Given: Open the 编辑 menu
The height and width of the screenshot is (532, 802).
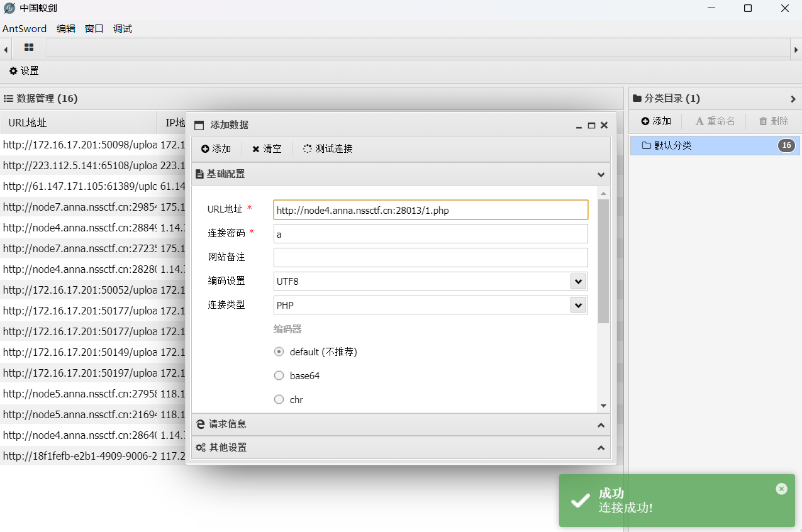Looking at the screenshot, I should [66, 28].
